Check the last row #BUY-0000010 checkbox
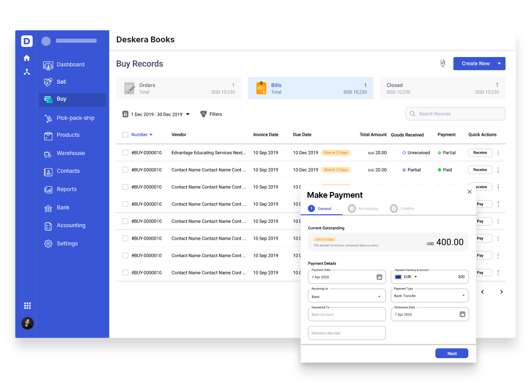Screen dimensions: 532x392 tap(125, 273)
